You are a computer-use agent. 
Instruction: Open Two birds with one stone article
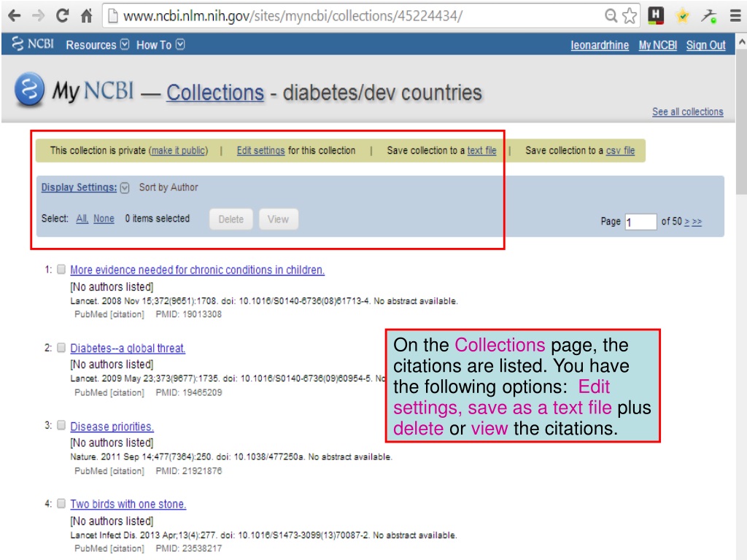(x=128, y=504)
